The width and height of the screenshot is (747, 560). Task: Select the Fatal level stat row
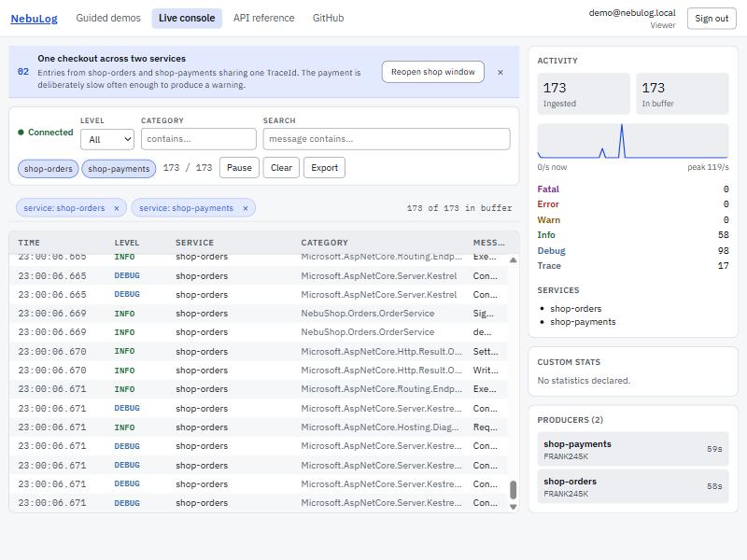pos(633,189)
